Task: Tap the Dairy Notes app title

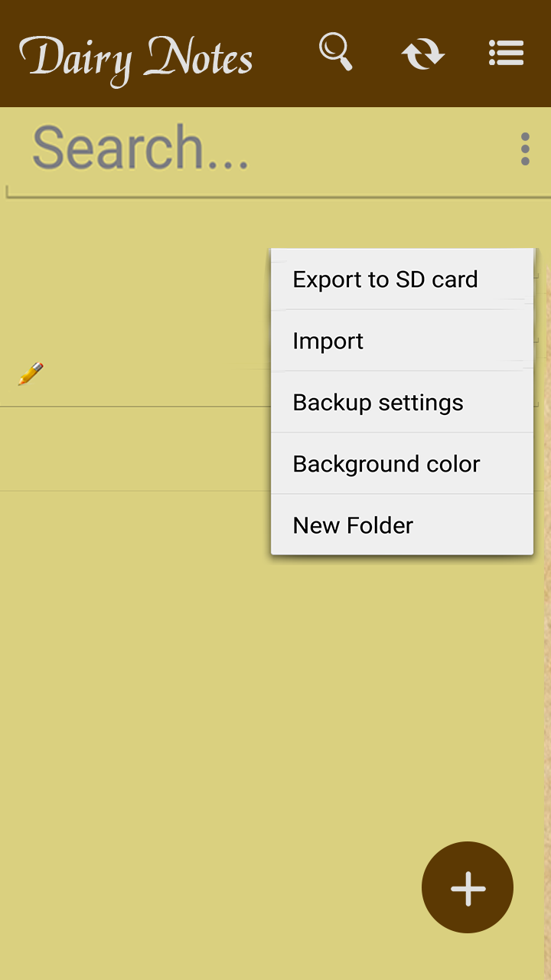Action: click(x=136, y=57)
